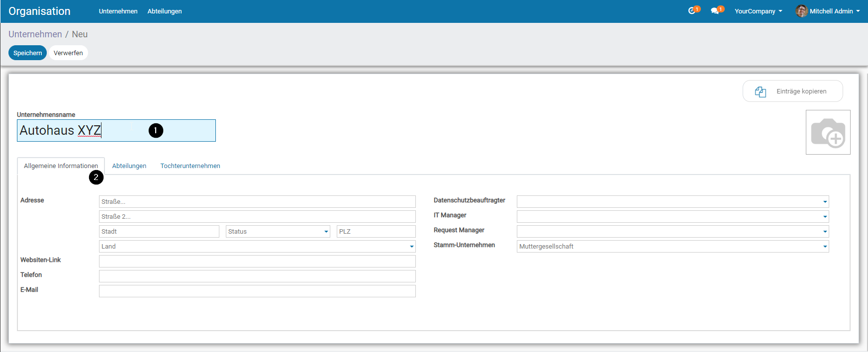Go back via the Unternehmen breadcrumb link

tap(35, 34)
